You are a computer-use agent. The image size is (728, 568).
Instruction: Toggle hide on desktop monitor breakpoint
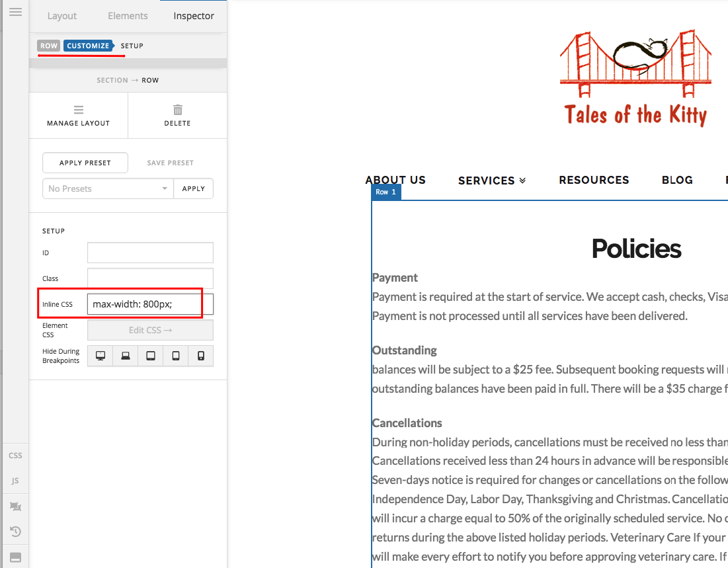[101, 356]
